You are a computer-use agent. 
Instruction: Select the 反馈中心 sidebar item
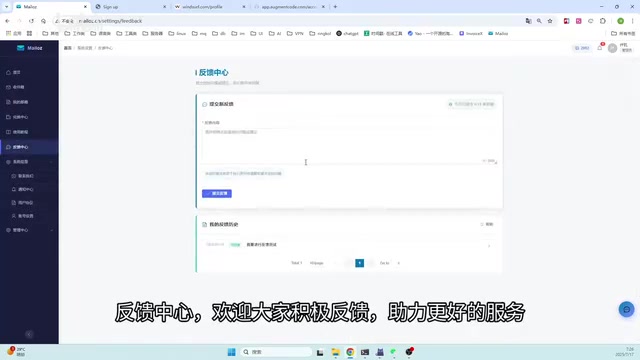[x=29, y=147]
